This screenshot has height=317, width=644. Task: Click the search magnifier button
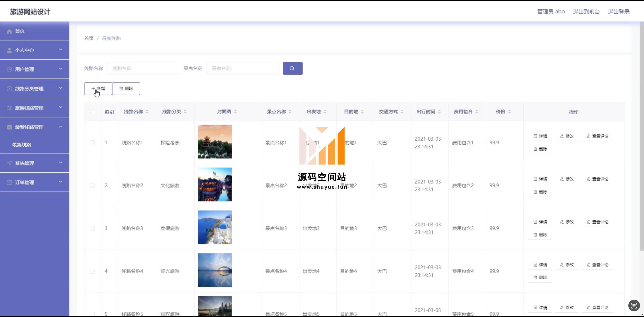point(292,68)
